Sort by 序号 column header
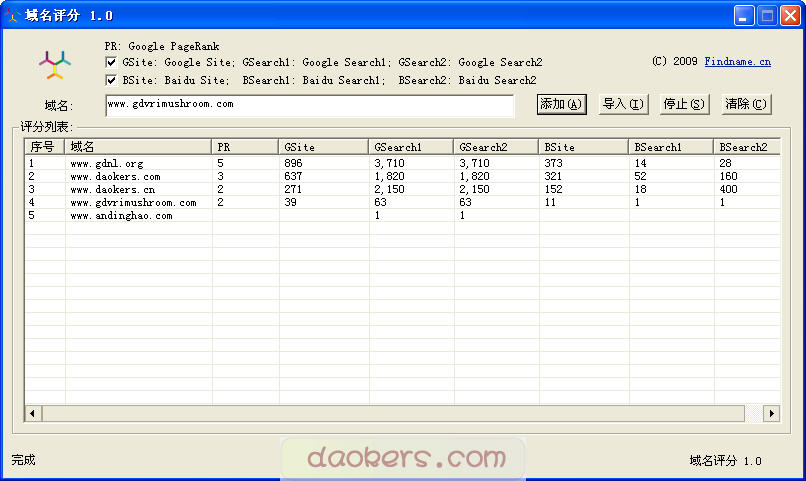This screenshot has width=806, height=481. pyautogui.click(x=45, y=147)
